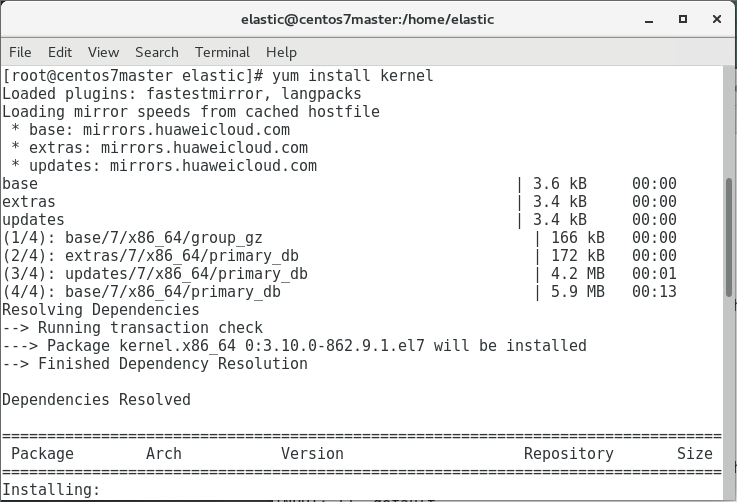The image size is (737, 502).
Task: Maximize the terminal window
Action: pos(683,19)
